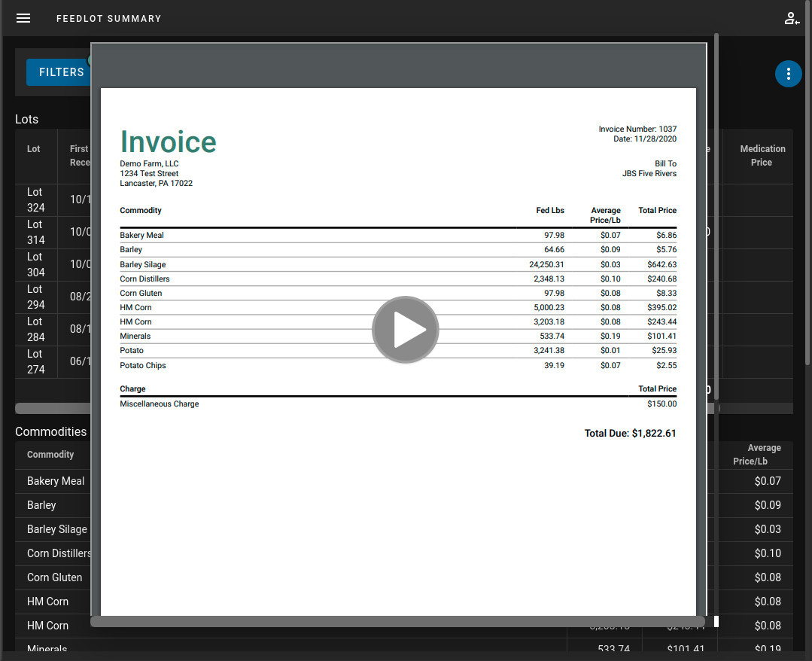812x661 pixels.
Task: Pick the Lot 294 row
Action: point(36,297)
